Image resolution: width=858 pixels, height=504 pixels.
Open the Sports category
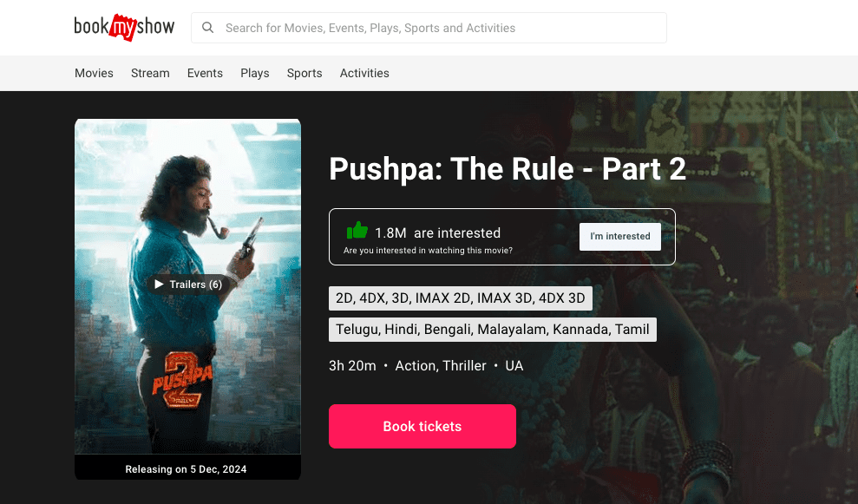click(305, 74)
